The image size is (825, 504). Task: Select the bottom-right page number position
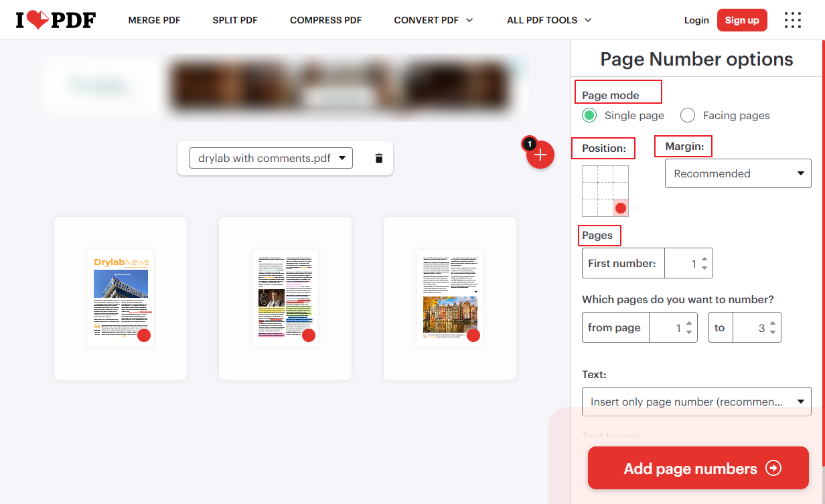(620, 208)
